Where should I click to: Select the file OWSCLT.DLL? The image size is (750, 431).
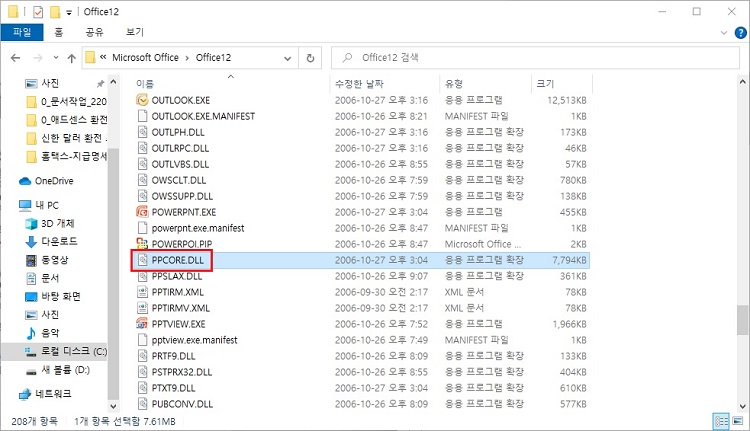point(178,180)
